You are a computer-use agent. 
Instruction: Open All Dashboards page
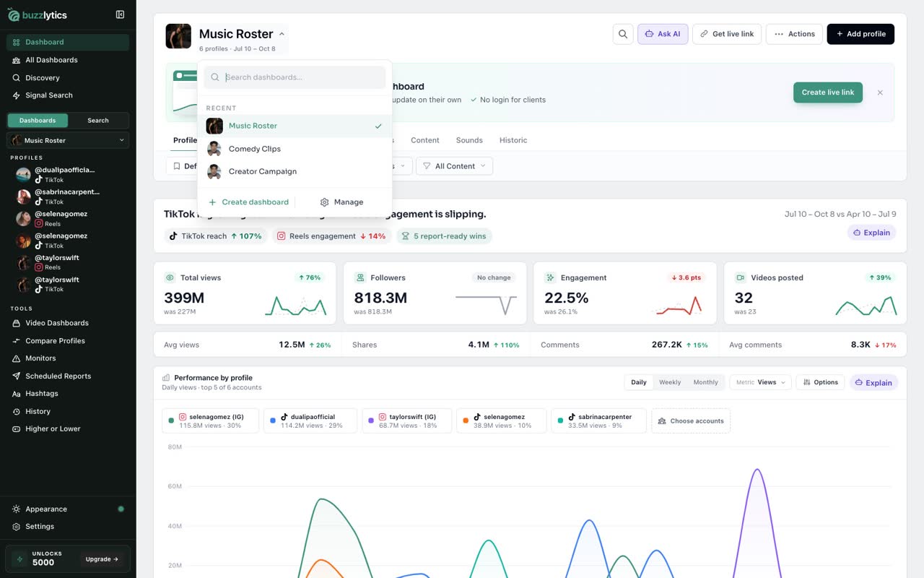click(x=68, y=60)
